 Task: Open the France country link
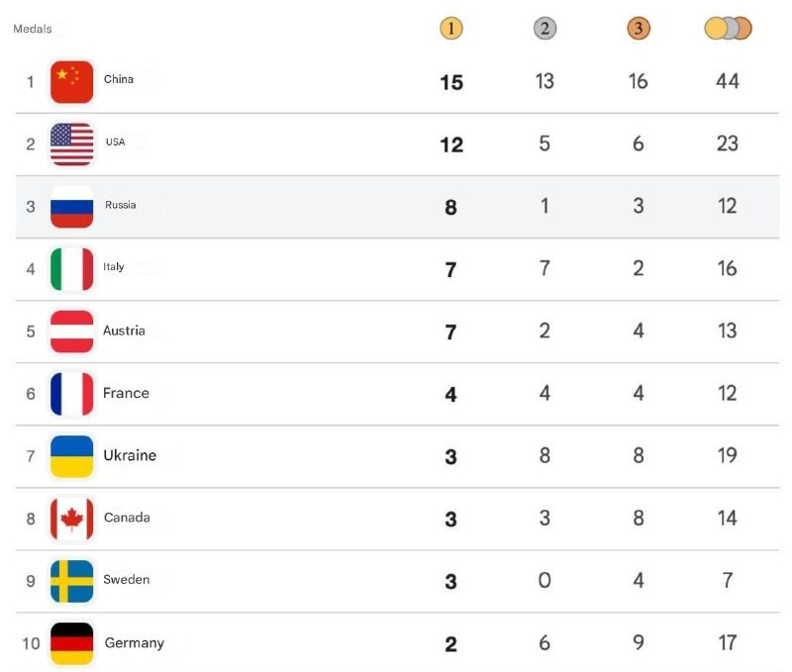pos(126,393)
